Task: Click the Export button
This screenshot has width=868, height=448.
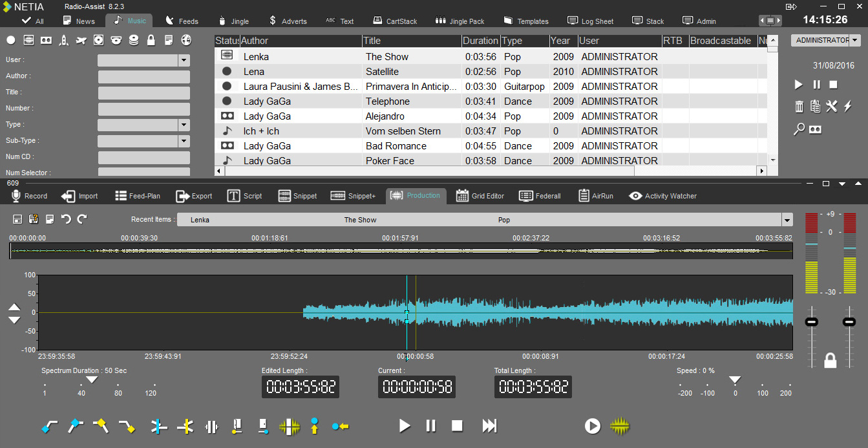Action: [x=194, y=196]
